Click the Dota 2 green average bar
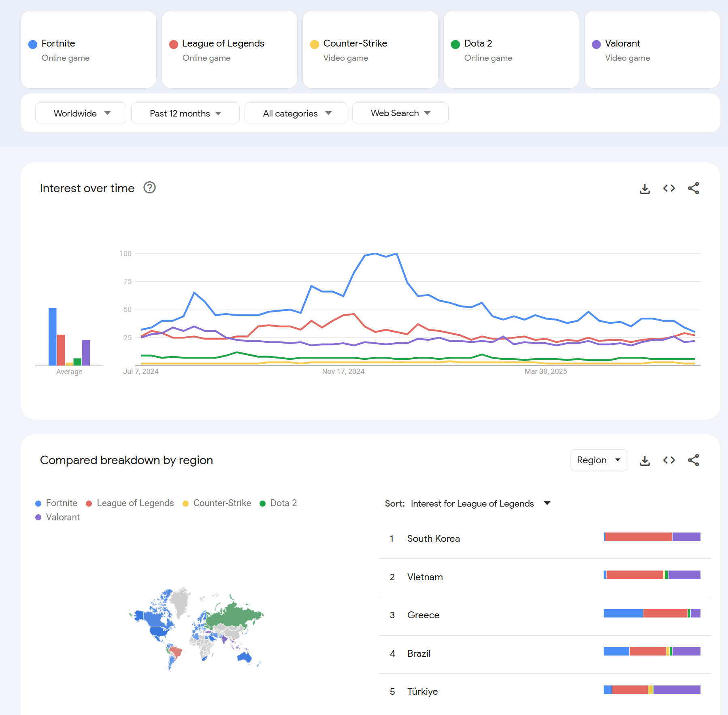 77,362
